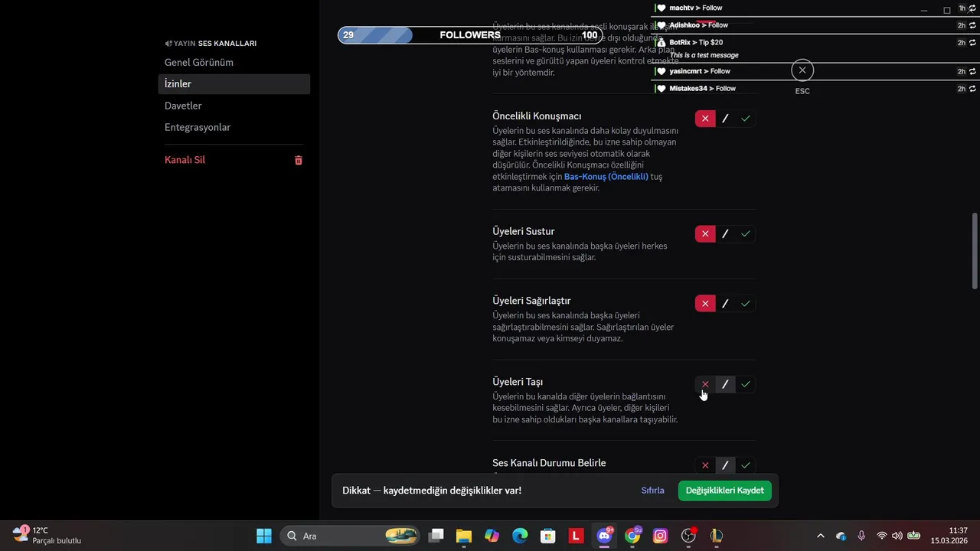The width and height of the screenshot is (980, 551).
Task: Open Instagram from the taskbar
Action: click(660, 536)
